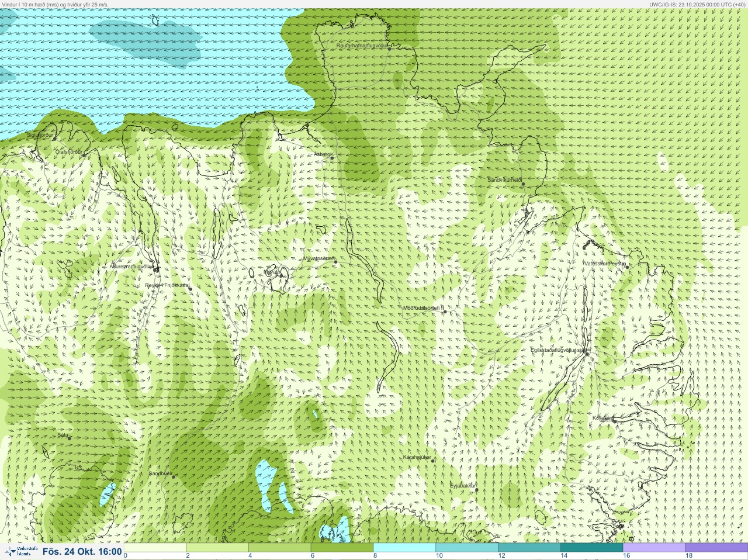Screen dimensions: 748x560
Task: Select the 6-8 m/s dark green swatch
Action: pyautogui.click(x=342, y=548)
